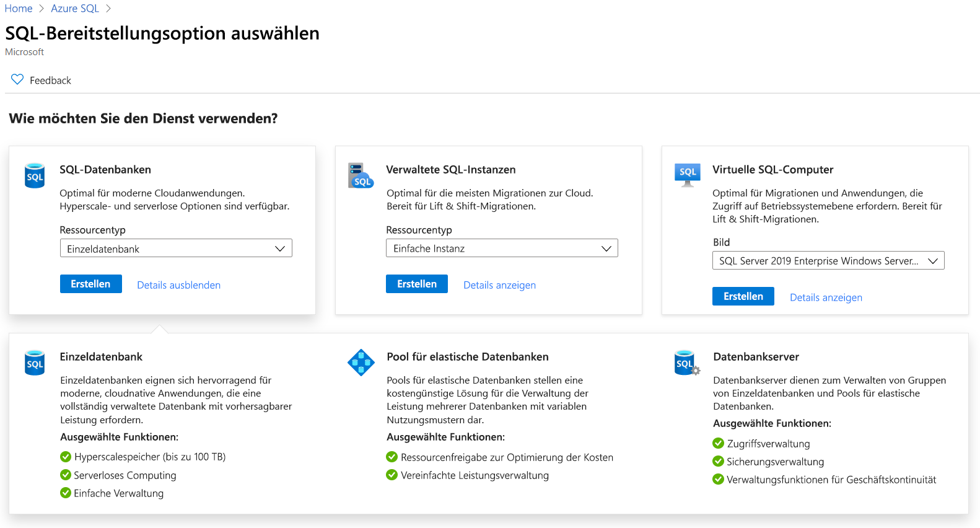The height and width of the screenshot is (528, 980).
Task: Click green check next to Einfache Verwaltung
Action: pos(66,493)
